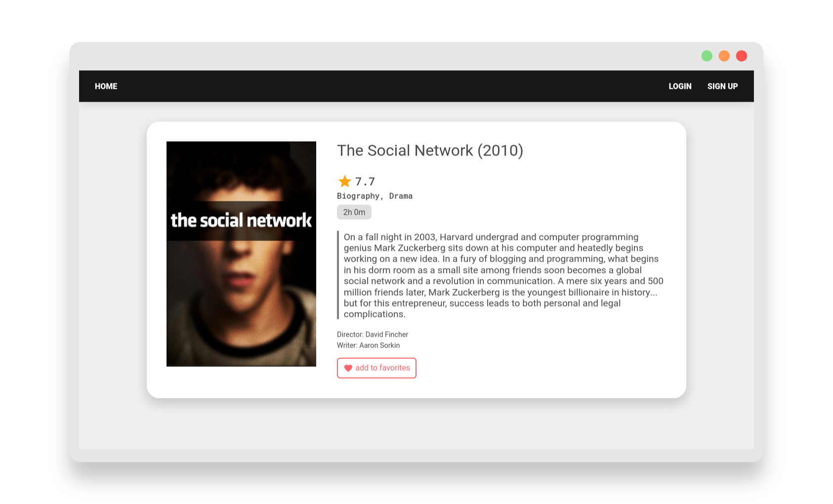Open the LOGIN page

pos(680,86)
